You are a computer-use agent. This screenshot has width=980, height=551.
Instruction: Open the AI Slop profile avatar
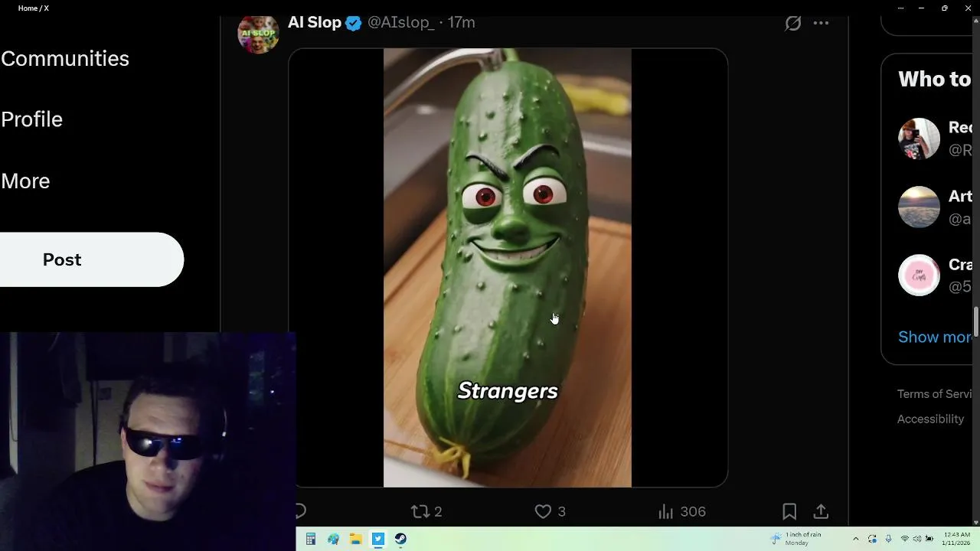[x=258, y=34]
